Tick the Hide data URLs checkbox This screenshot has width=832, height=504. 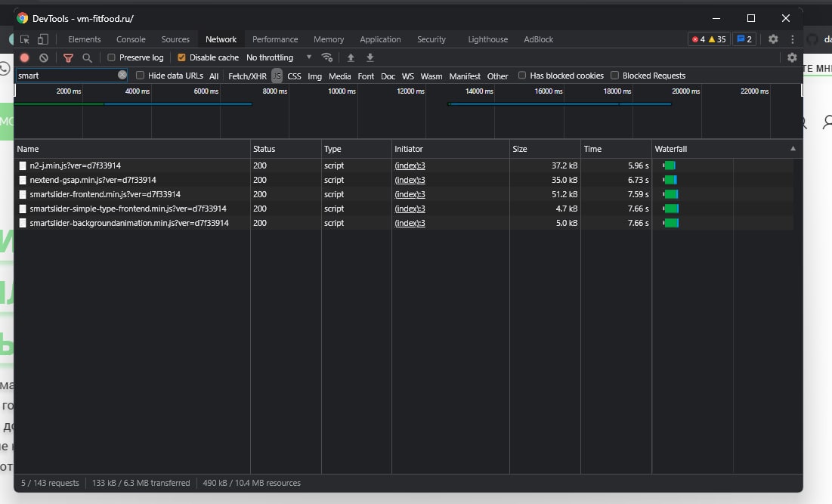[140, 76]
